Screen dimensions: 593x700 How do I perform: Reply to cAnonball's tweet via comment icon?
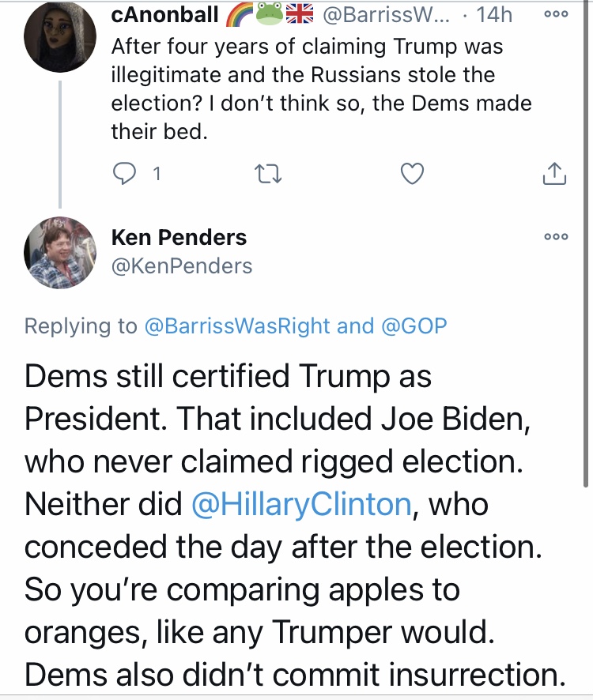point(124,174)
